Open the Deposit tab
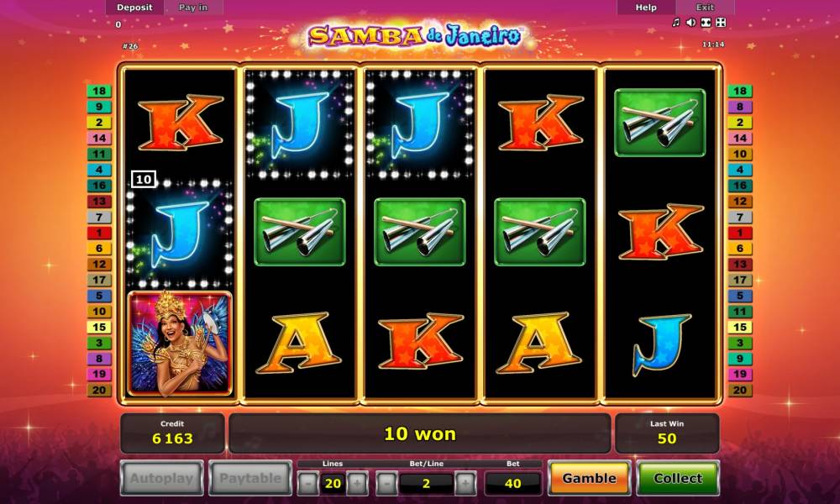 pos(134,8)
